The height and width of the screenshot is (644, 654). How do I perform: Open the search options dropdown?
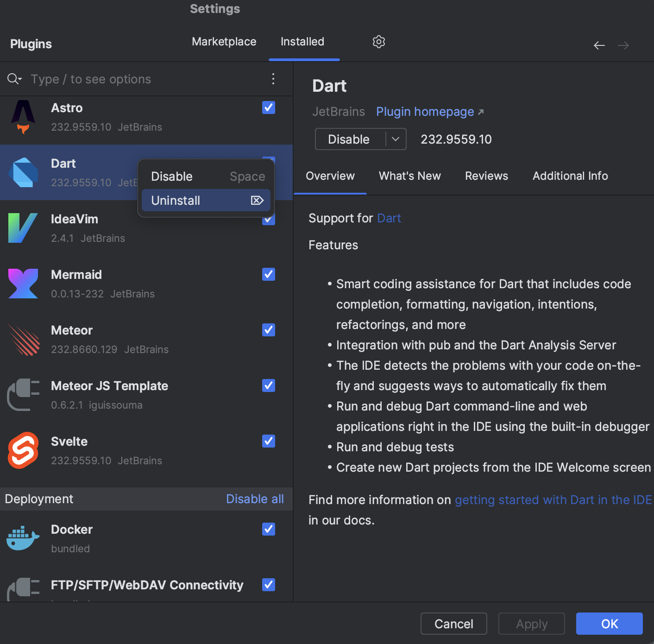pos(14,79)
